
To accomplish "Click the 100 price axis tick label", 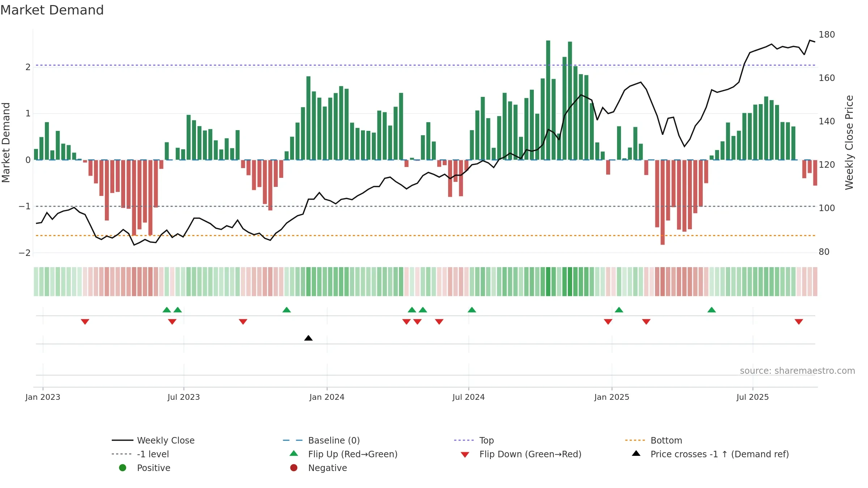I will pyautogui.click(x=827, y=208).
